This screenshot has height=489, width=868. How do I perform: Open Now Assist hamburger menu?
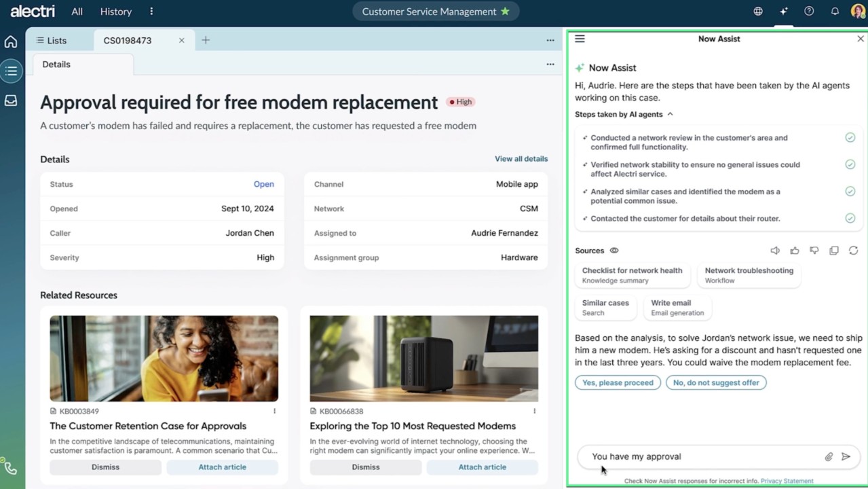(580, 39)
